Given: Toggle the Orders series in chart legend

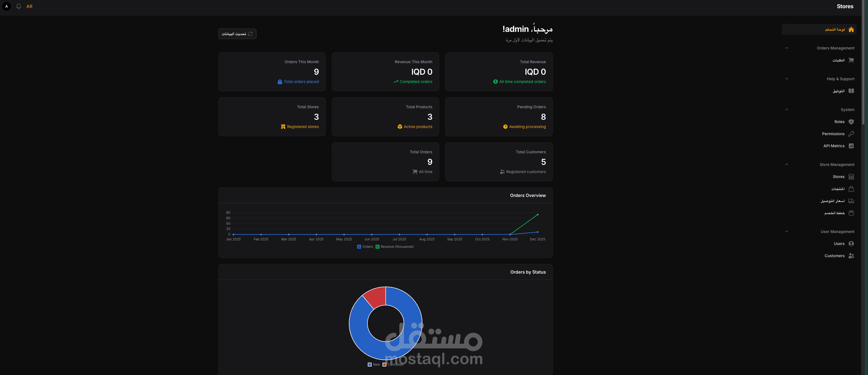Looking at the screenshot, I should [x=365, y=247].
